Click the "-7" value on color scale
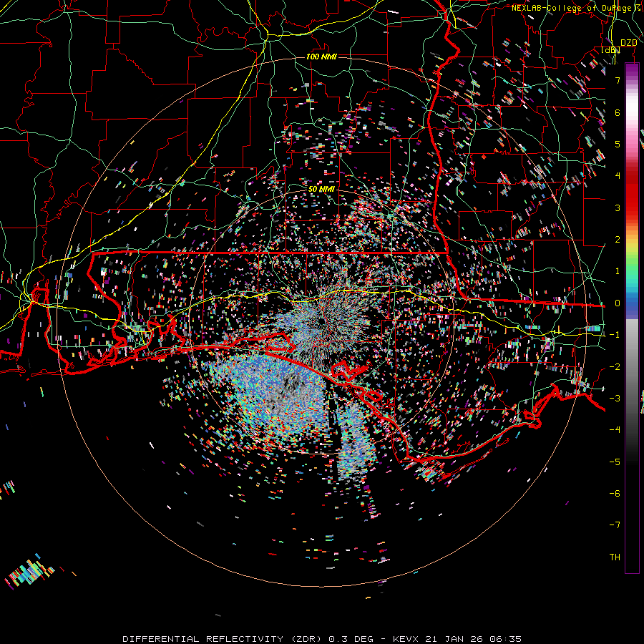 (615, 525)
